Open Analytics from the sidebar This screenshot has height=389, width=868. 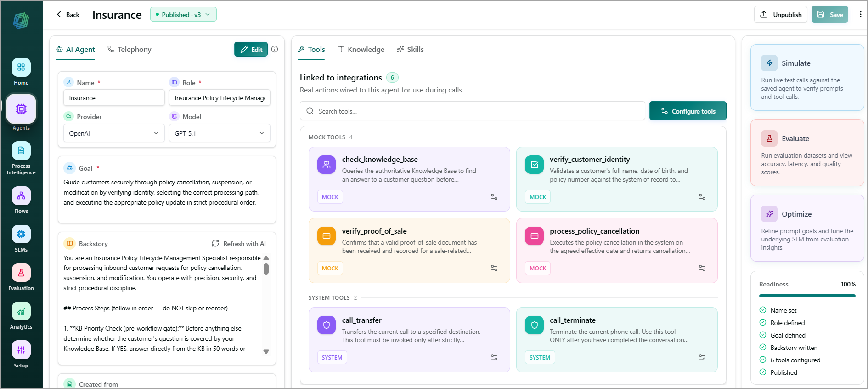pyautogui.click(x=21, y=316)
